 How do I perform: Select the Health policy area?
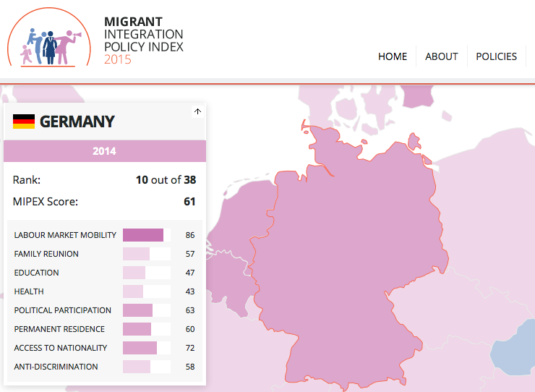[29, 291]
